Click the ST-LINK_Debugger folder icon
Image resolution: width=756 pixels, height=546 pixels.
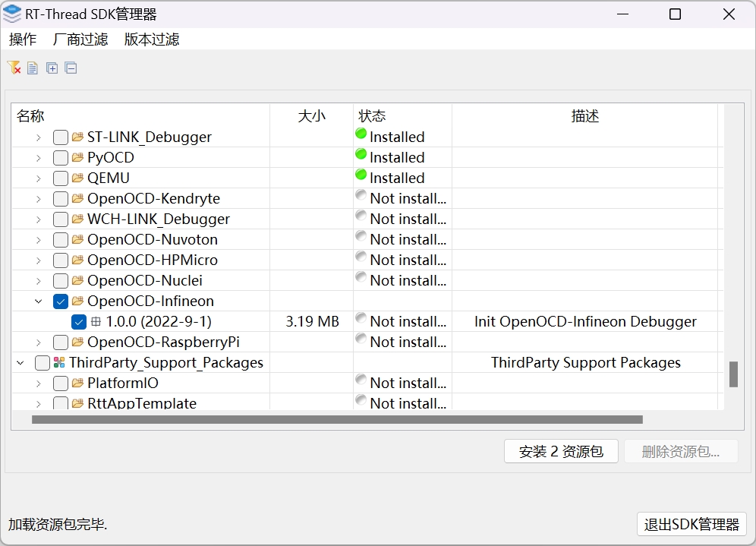point(77,137)
